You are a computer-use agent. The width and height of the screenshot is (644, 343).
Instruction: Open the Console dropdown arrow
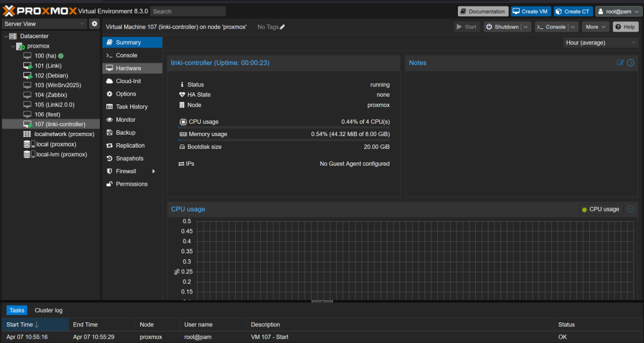573,26
